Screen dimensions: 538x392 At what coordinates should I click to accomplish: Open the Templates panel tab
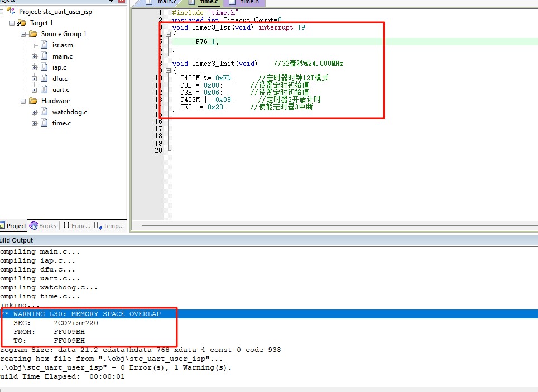point(108,226)
